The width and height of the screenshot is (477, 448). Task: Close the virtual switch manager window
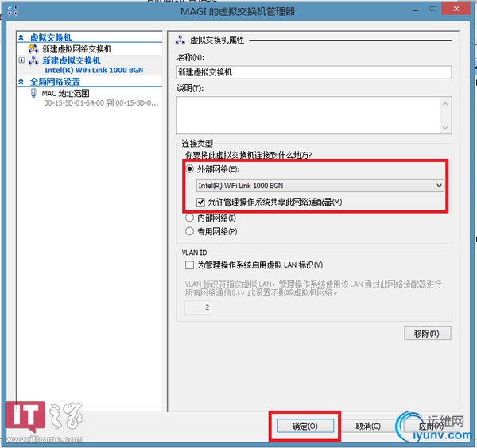point(456,9)
